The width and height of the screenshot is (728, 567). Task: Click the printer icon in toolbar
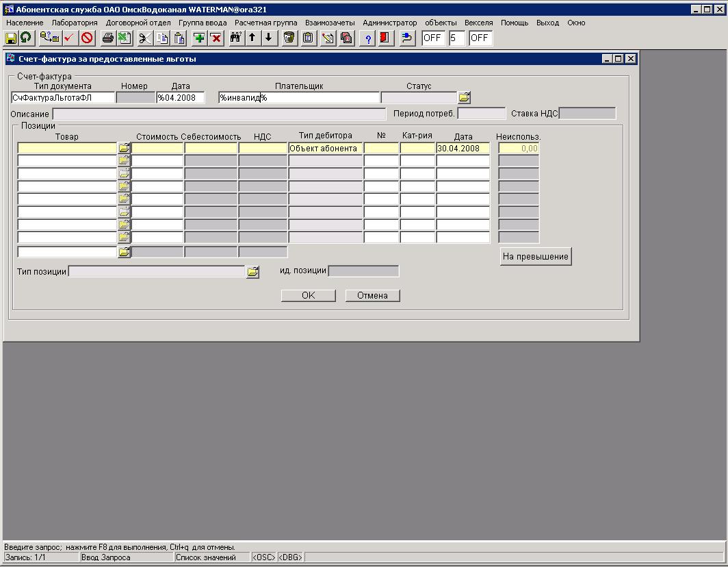[107, 38]
